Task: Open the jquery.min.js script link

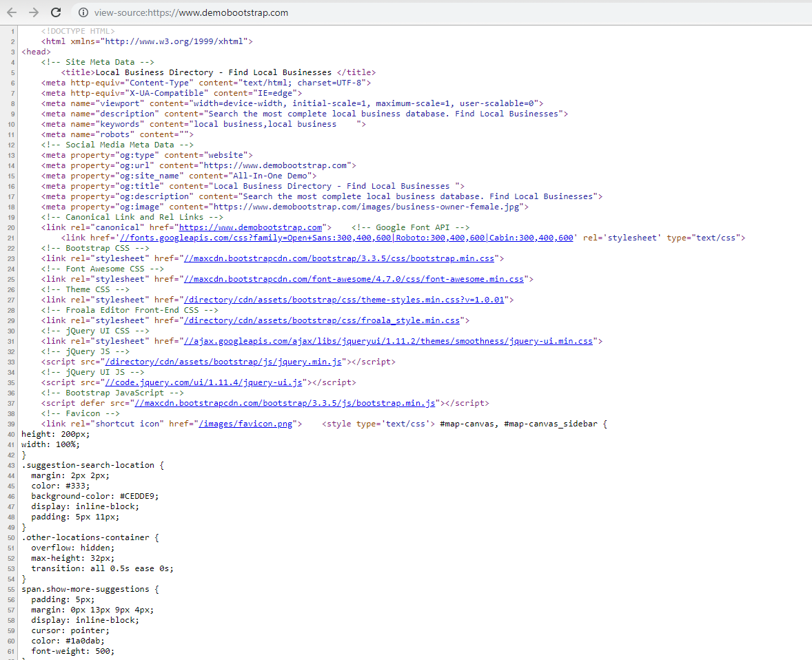Action: tap(224, 362)
